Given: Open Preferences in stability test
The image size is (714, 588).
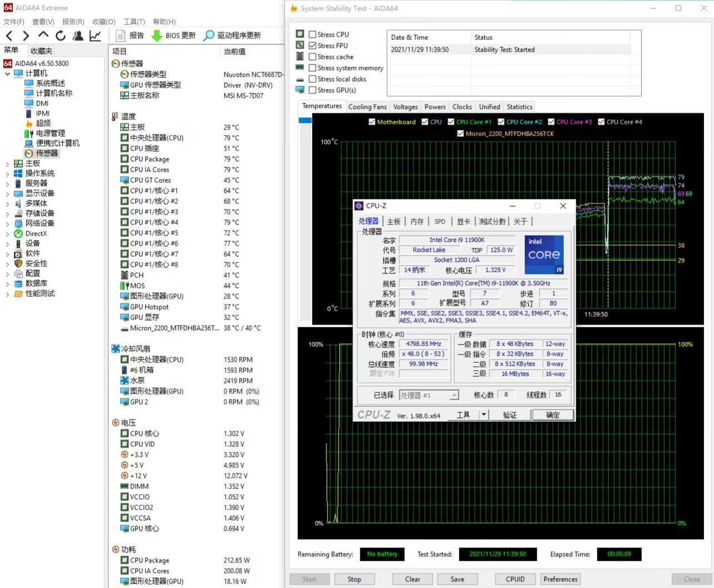Looking at the screenshot, I should pyautogui.click(x=561, y=579).
